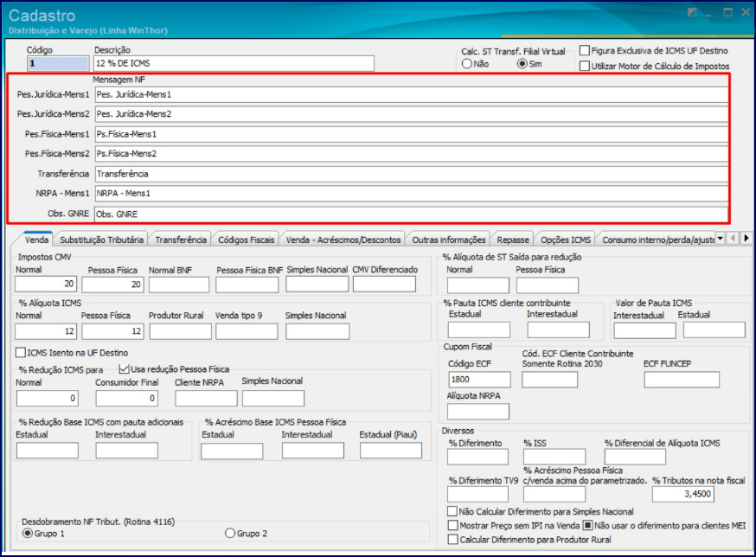Switch to Outras informações tab
Screen dimensions: 756x557
[x=448, y=240]
